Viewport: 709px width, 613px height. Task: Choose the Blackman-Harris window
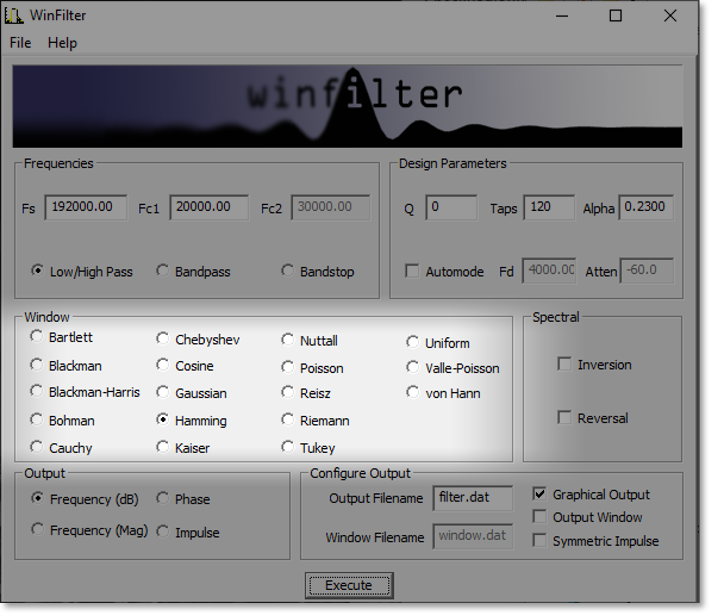click(x=37, y=392)
